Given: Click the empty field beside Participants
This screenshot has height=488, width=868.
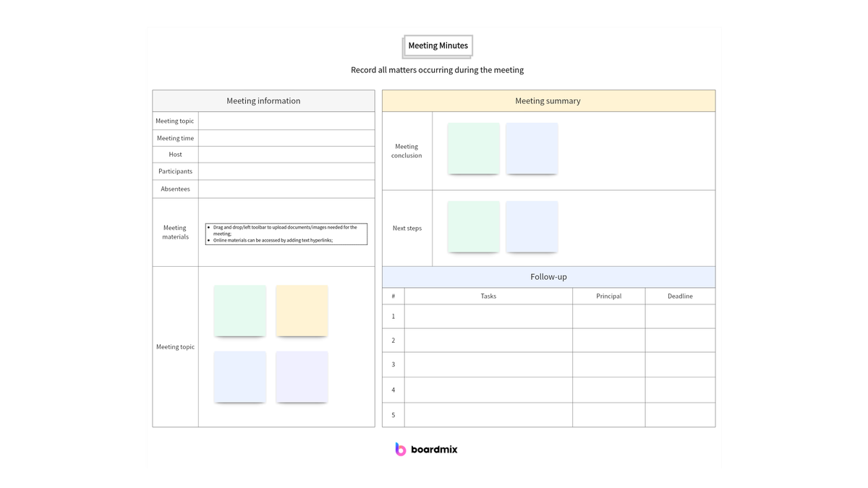Looking at the screenshot, I should pyautogui.click(x=286, y=171).
